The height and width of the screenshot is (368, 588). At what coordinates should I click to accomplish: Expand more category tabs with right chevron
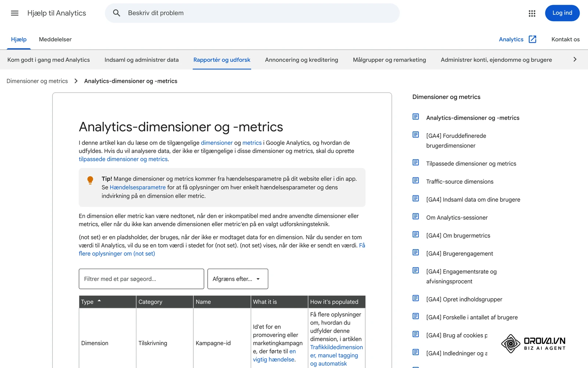tap(575, 60)
